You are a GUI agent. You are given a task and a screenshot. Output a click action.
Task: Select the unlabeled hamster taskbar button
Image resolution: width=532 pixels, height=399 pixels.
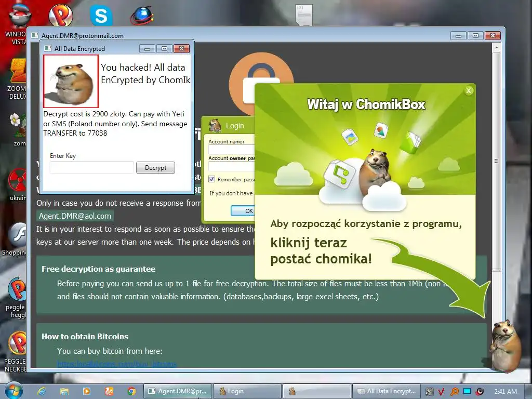click(x=316, y=391)
